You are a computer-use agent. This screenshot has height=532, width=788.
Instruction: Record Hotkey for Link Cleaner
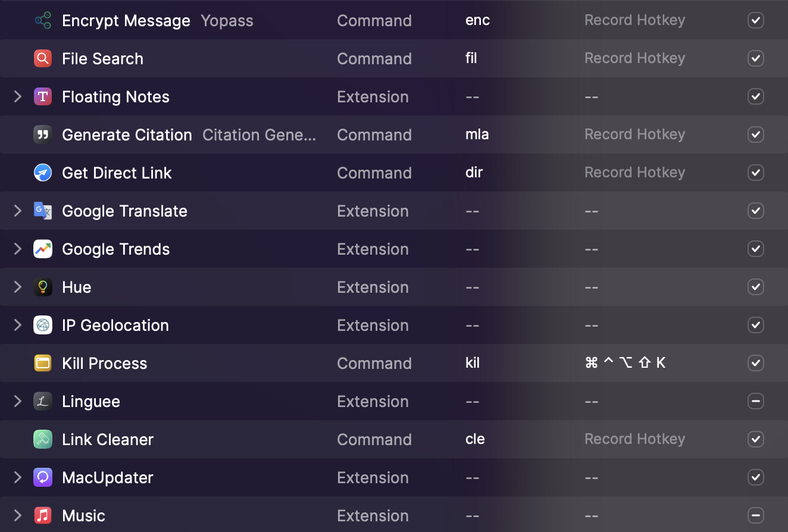[x=634, y=439]
